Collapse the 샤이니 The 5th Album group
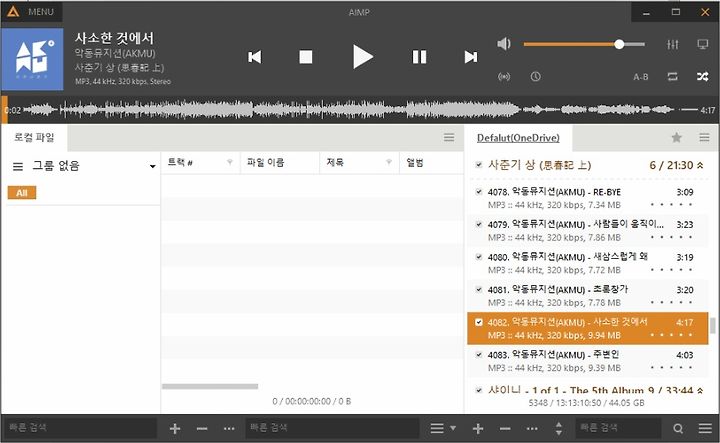 point(700,390)
